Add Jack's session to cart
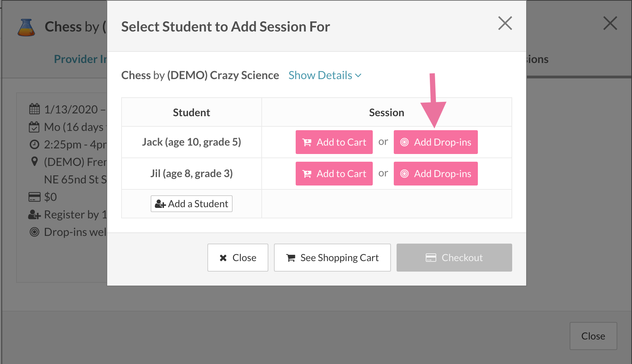The height and width of the screenshot is (364, 632). (334, 142)
